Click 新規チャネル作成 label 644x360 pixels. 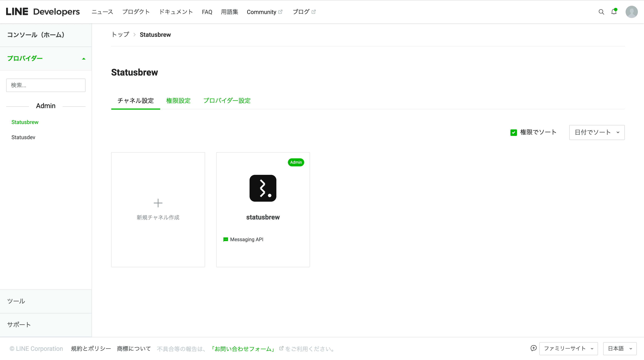coord(158,217)
